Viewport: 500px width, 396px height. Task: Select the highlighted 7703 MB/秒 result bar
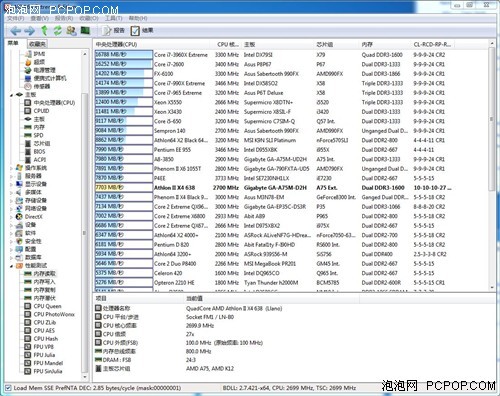(x=124, y=188)
